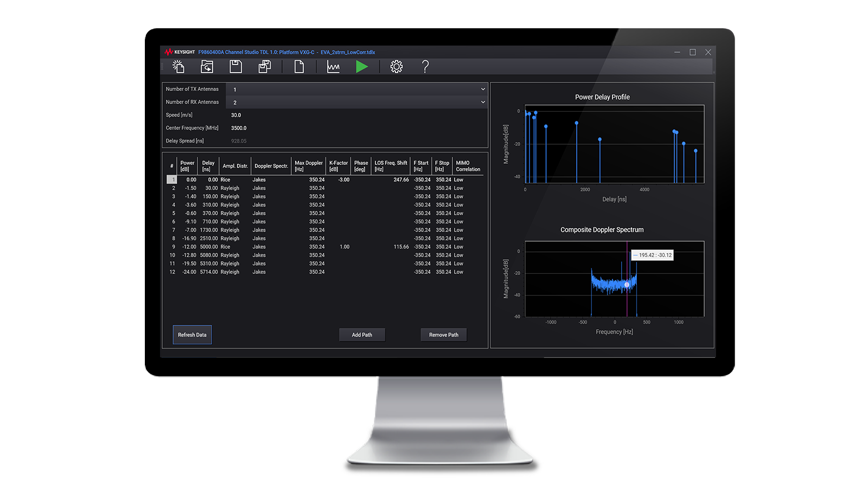
Task: Click the Add Path button
Action: pyautogui.click(x=362, y=335)
